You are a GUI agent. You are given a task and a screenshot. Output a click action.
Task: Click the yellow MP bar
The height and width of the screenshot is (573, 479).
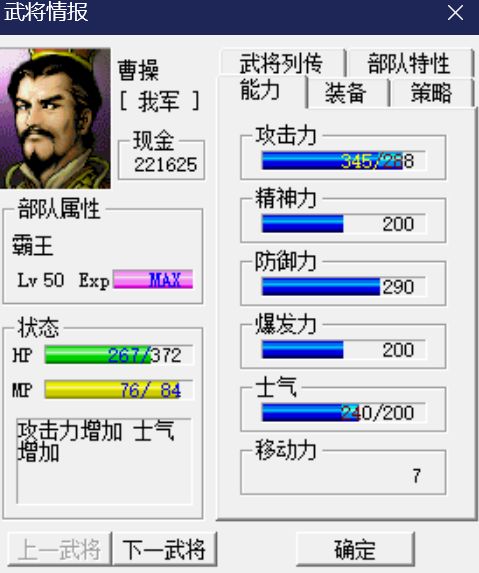tap(119, 390)
